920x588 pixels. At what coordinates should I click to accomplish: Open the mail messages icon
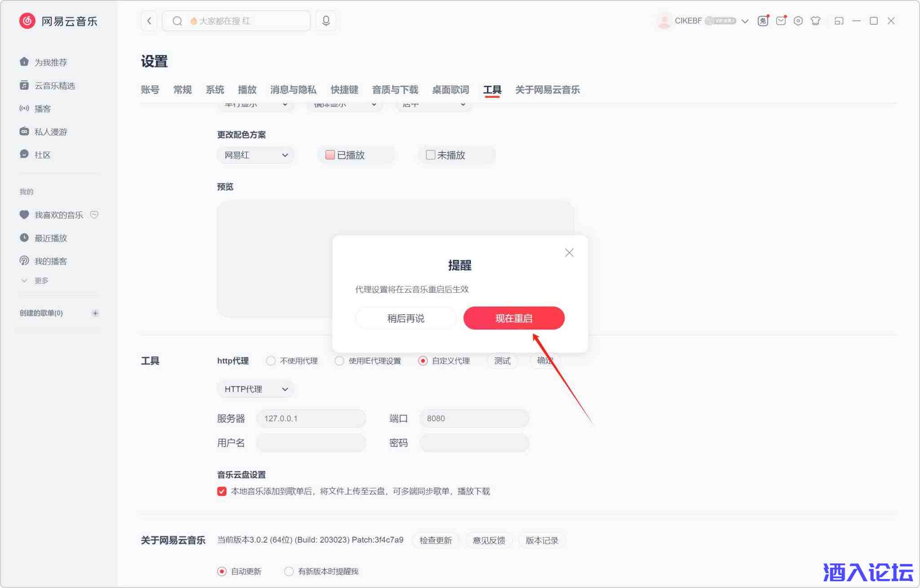pos(781,21)
